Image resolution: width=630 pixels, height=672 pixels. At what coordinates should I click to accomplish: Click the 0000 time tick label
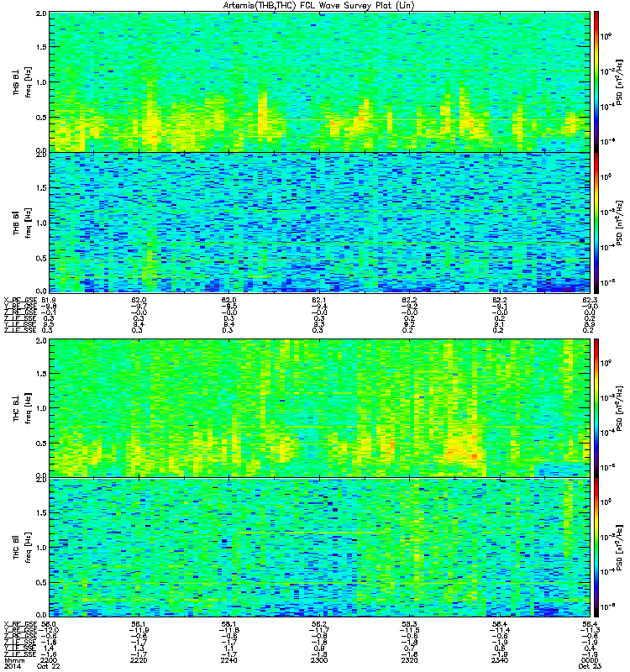(x=590, y=660)
